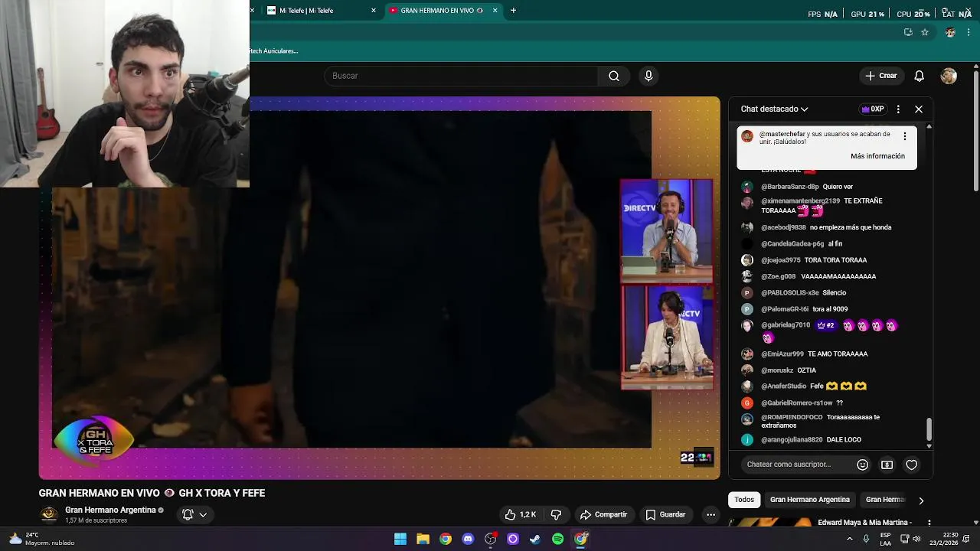980x551 pixels.
Task: Close the GRAN HERMANO EN VIVO tab
Action: [495, 10]
